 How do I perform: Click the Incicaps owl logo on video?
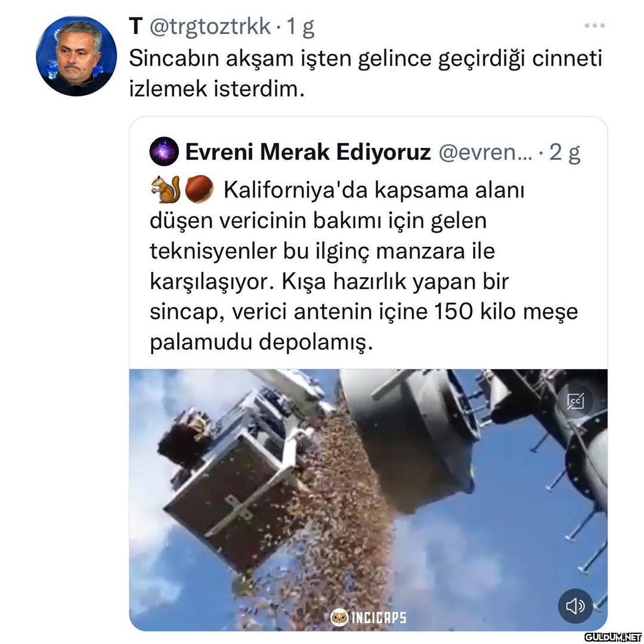pos(339,617)
